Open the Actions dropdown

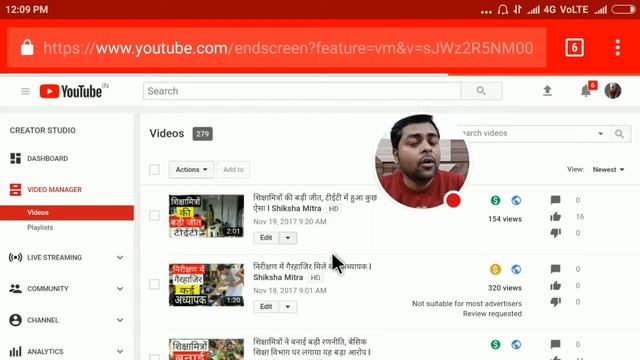click(x=191, y=169)
